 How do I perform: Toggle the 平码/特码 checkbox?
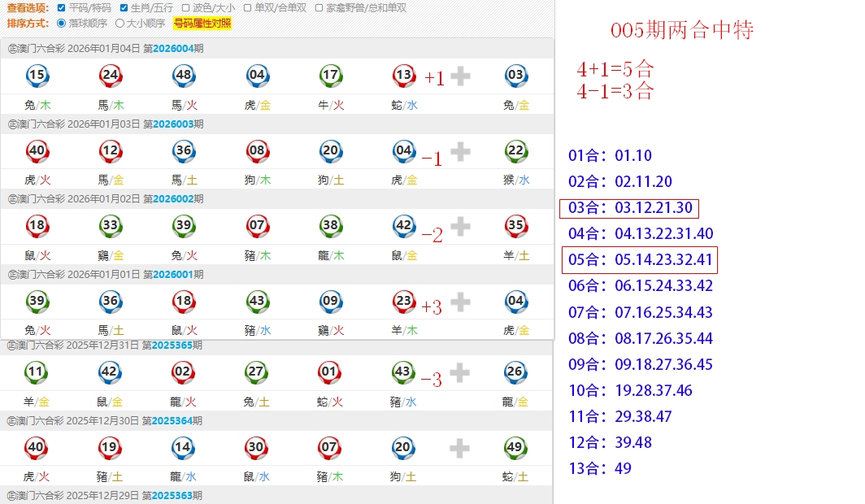click(x=62, y=8)
